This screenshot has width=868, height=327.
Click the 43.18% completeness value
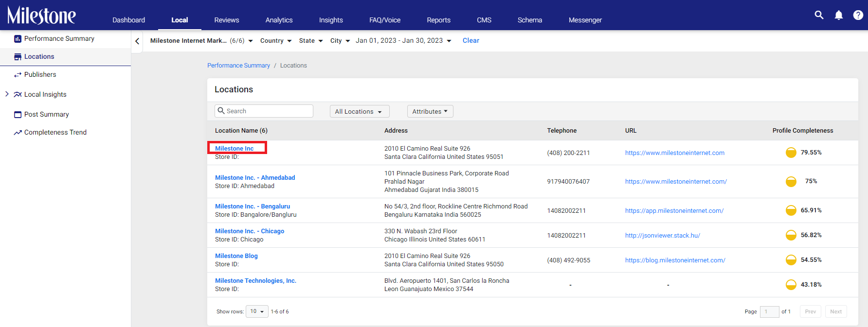(811, 285)
